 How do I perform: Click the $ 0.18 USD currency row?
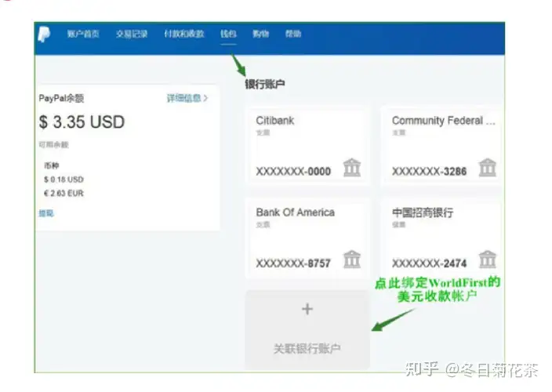point(64,180)
